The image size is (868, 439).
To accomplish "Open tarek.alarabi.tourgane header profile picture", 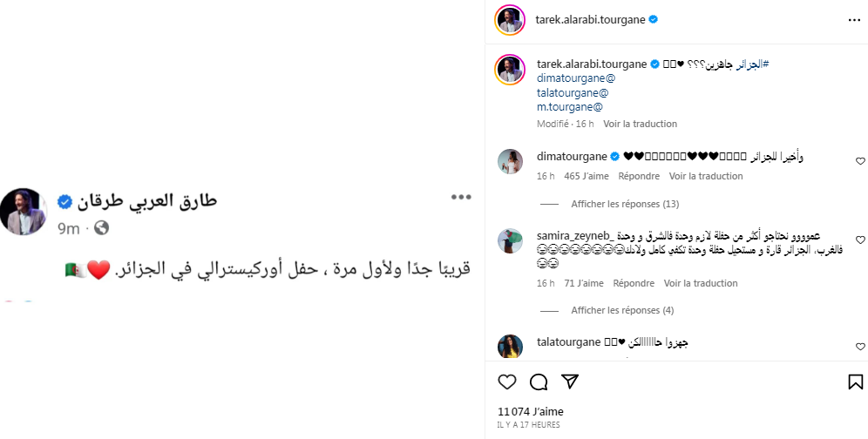I will tap(510, 19).
